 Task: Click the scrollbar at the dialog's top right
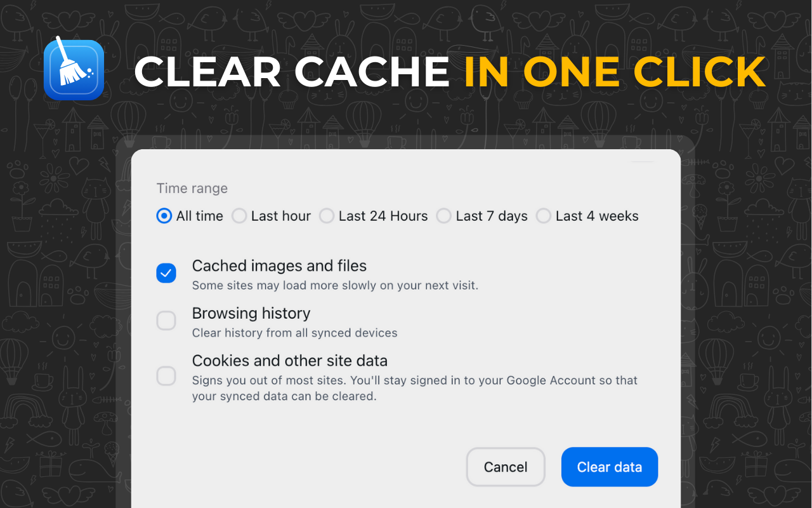[x=642, y=160]
